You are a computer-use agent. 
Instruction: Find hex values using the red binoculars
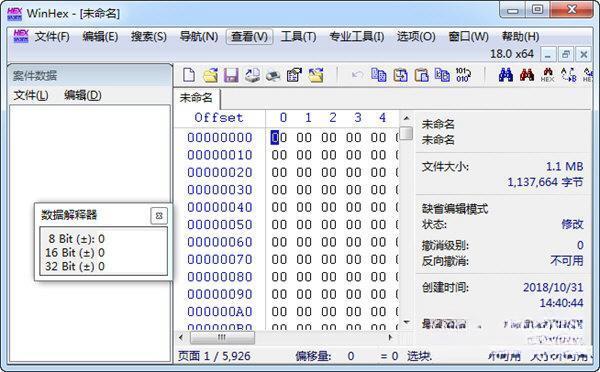527,75
